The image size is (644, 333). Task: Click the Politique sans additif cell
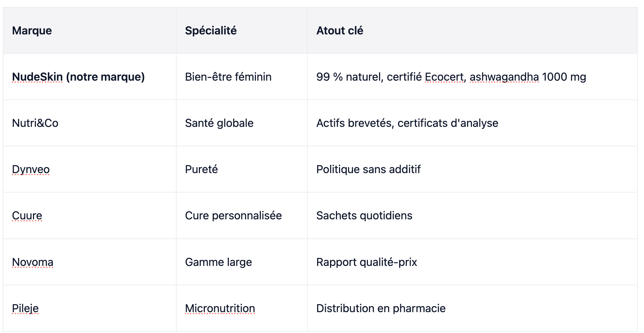(472, 169)
